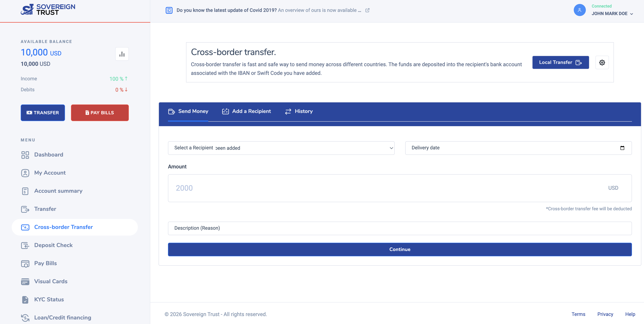The height and width of the screenshot is (324, 644).
Task: Open KYC Status page
Action: pos(49,299)
